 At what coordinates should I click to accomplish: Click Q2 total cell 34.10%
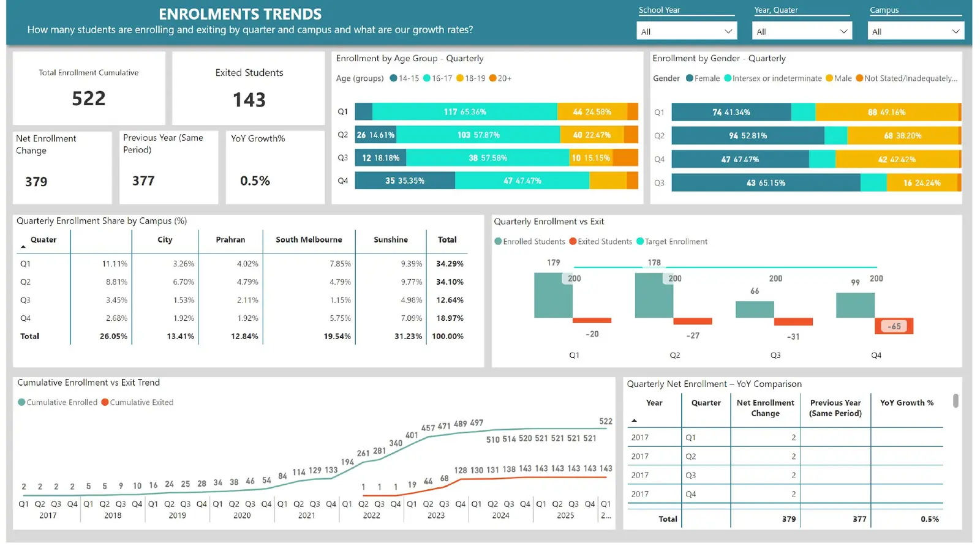point(450,282)
